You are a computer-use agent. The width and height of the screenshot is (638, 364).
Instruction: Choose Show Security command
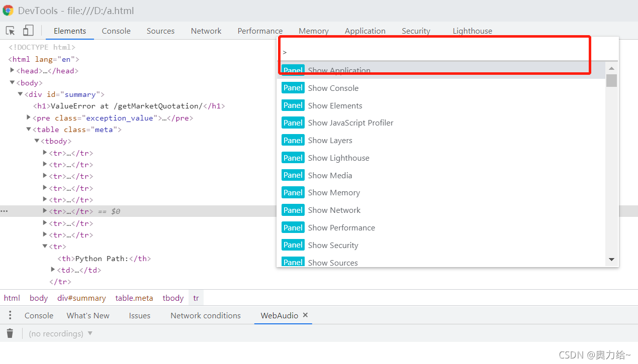(x=441, y=245)
